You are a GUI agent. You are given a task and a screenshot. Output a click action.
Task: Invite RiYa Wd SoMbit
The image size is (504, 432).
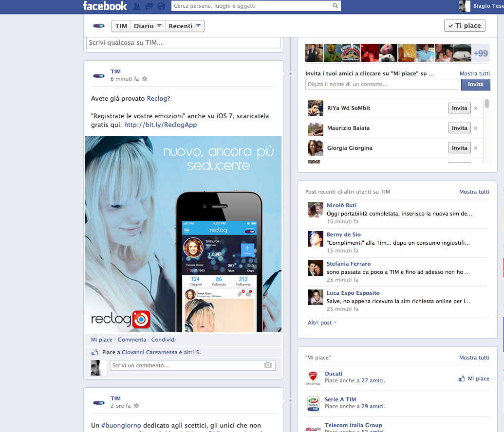(x=459, y=108)
